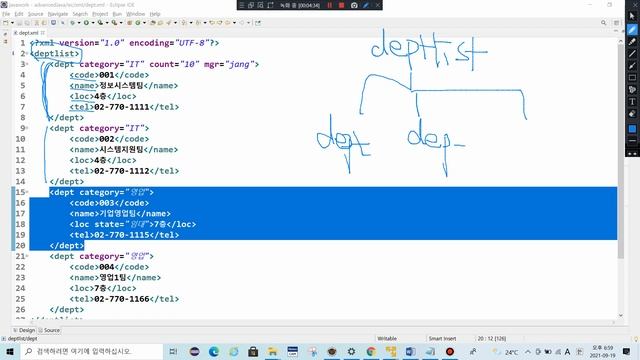Choose the line thickness option
The width and height of the screenshot is (640, 360).
click(x=632, y=141)
